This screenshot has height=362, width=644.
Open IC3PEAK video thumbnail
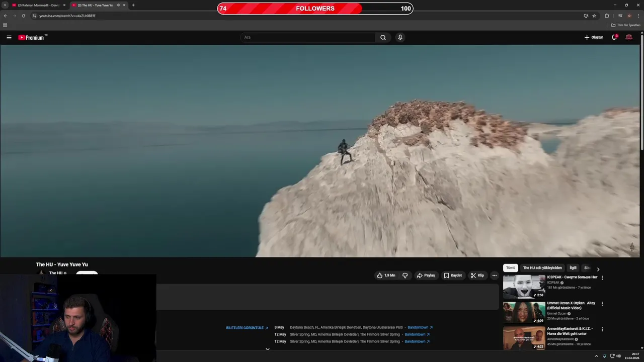524,286
